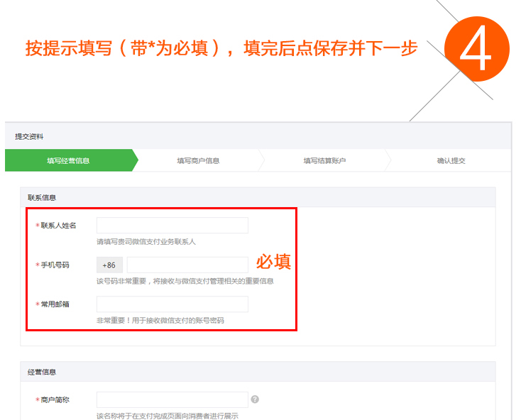Viewport: 521px width, 420px height.
Task: Click the 商户简称 input field
Action: click(172, 399)
